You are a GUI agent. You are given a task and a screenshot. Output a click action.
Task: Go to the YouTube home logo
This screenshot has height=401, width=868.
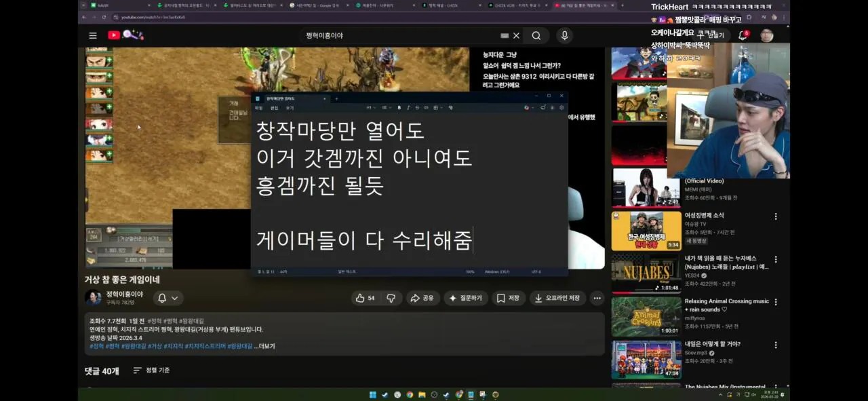(125, 35)
